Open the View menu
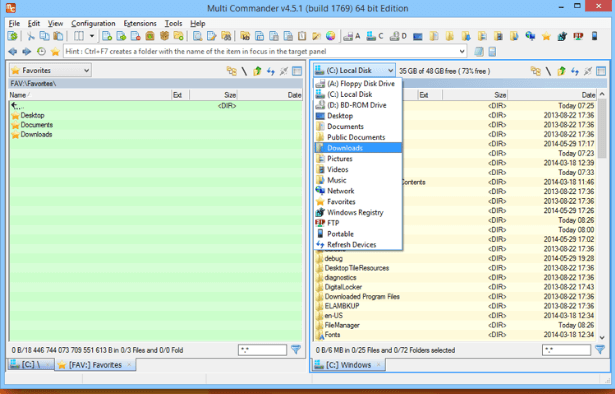The height and width of the screenshot is (394, 615). (x=55, y=24)
